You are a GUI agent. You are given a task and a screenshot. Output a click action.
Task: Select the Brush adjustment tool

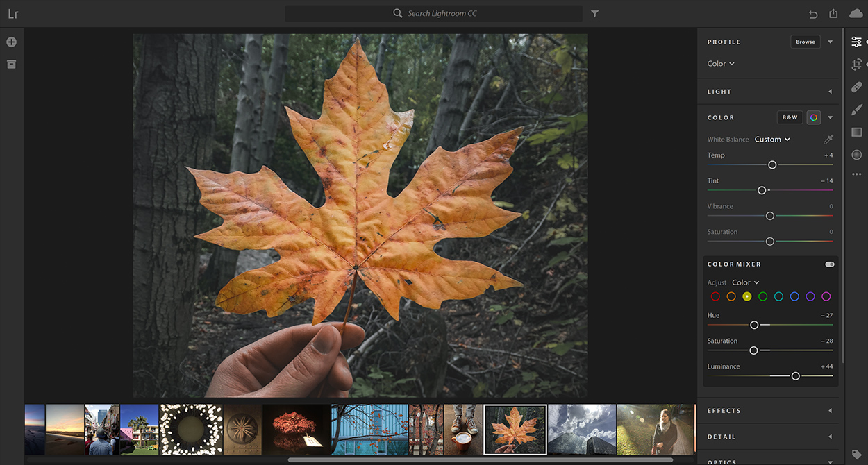click(856, 110)
